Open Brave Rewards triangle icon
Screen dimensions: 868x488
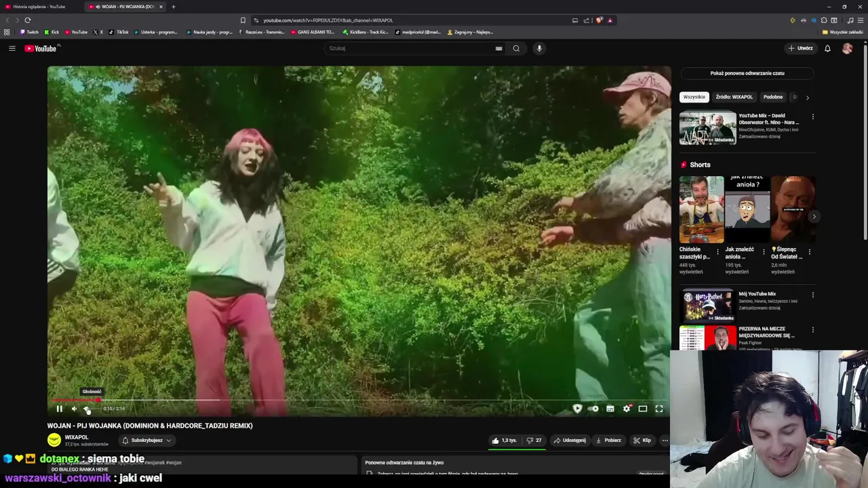(x=610, y=20)
